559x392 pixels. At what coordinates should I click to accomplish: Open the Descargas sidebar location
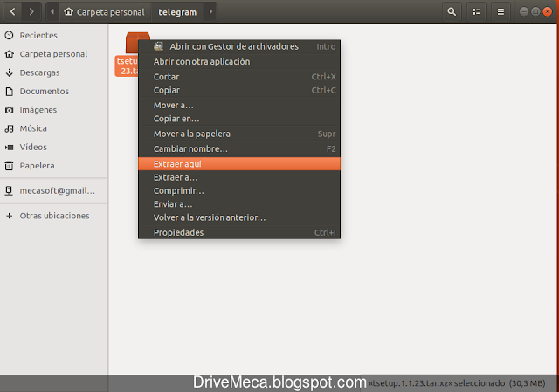pyautogui.click(x=54, y=72)
